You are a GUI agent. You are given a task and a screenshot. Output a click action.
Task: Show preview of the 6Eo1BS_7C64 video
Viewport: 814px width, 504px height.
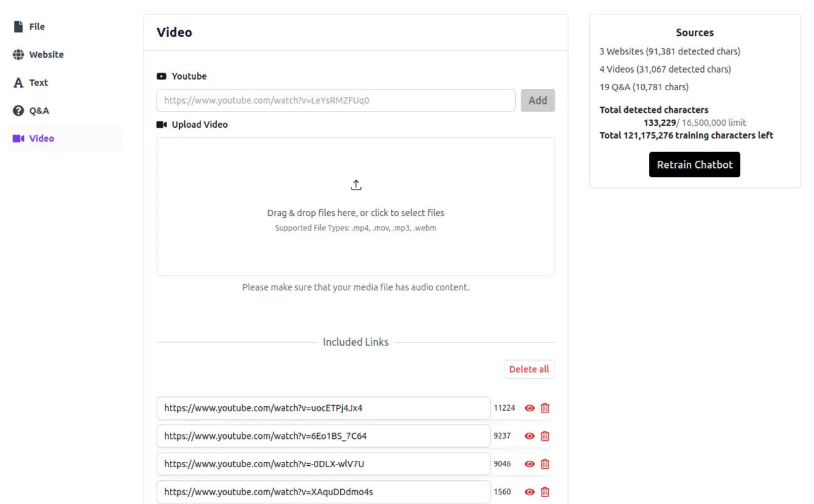[530, 436]
